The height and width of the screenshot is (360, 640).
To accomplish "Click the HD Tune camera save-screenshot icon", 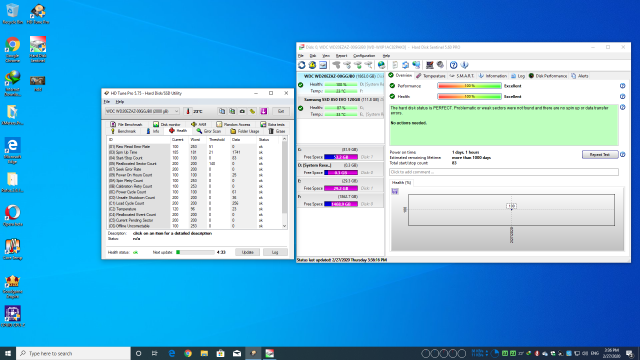I will click(x=242, y=111).
